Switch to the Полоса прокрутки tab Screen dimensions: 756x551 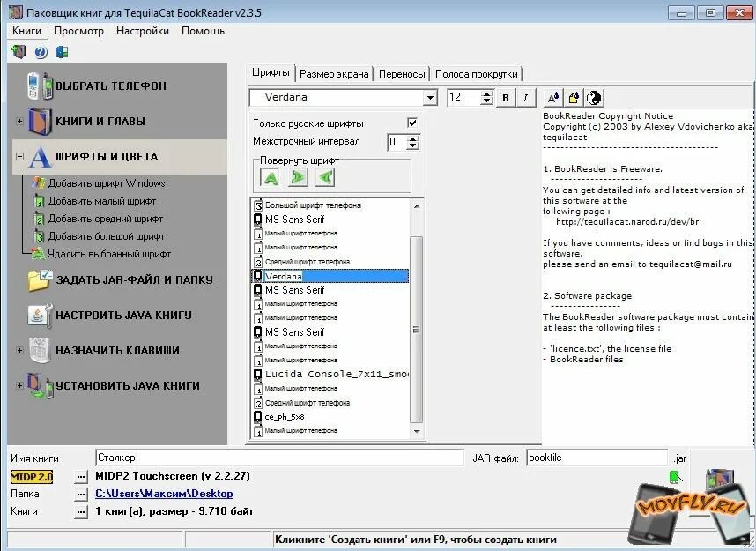pos(477,74)
